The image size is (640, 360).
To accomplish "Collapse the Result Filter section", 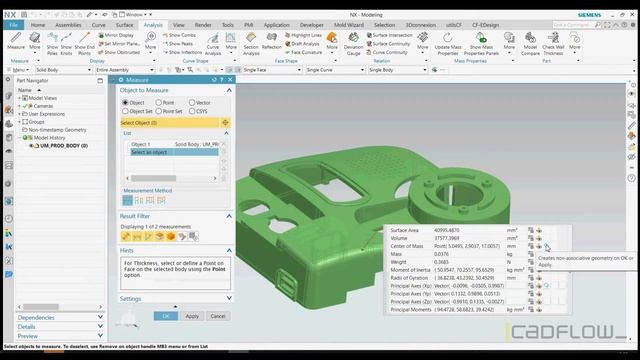I will pyautogui.click(x=229, y=216).
